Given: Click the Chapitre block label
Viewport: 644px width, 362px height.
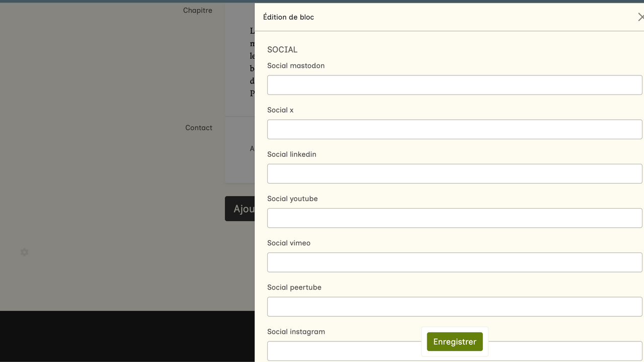Looking at the screenshot, I should [197, 10].
